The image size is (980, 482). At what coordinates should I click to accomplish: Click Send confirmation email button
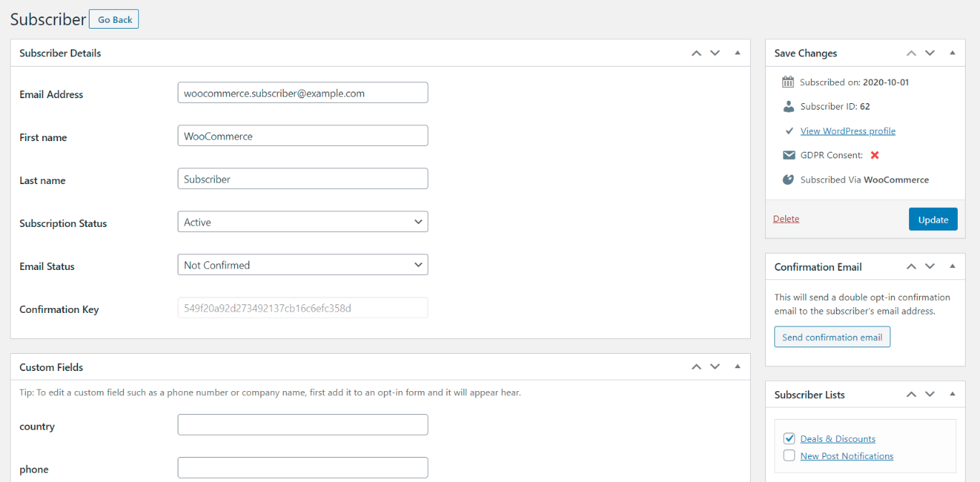point(832,337)
